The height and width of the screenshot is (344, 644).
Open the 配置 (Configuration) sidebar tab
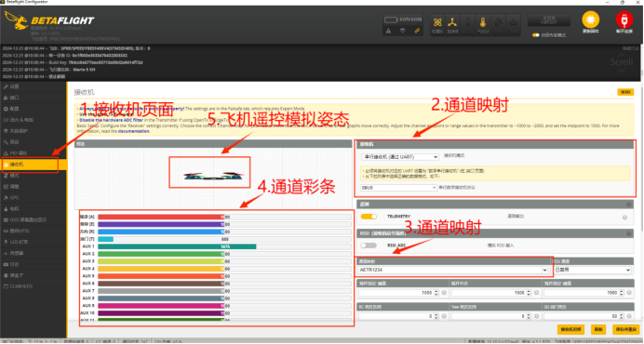click(x=33, y=109)
